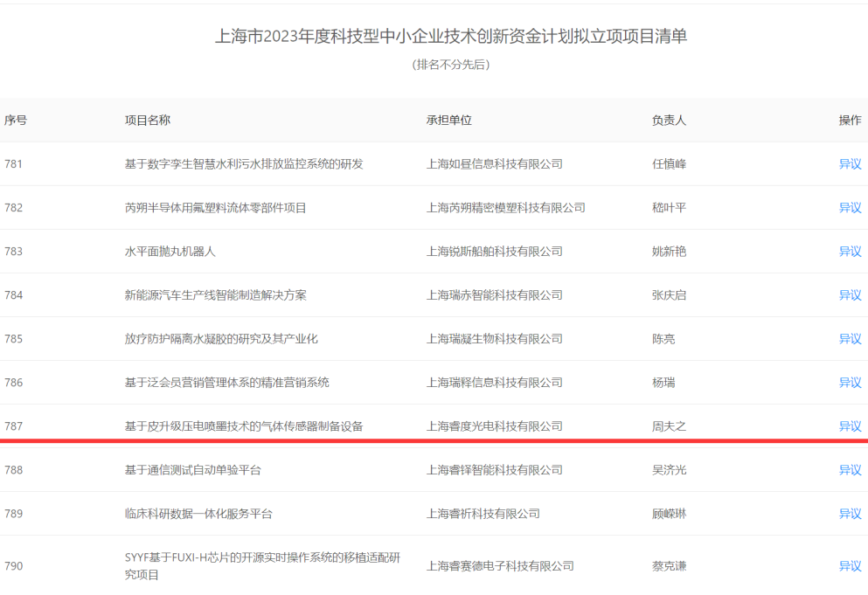868x595 pixels.
Task: Click serial number 786
Action: (x=13, y=383)
